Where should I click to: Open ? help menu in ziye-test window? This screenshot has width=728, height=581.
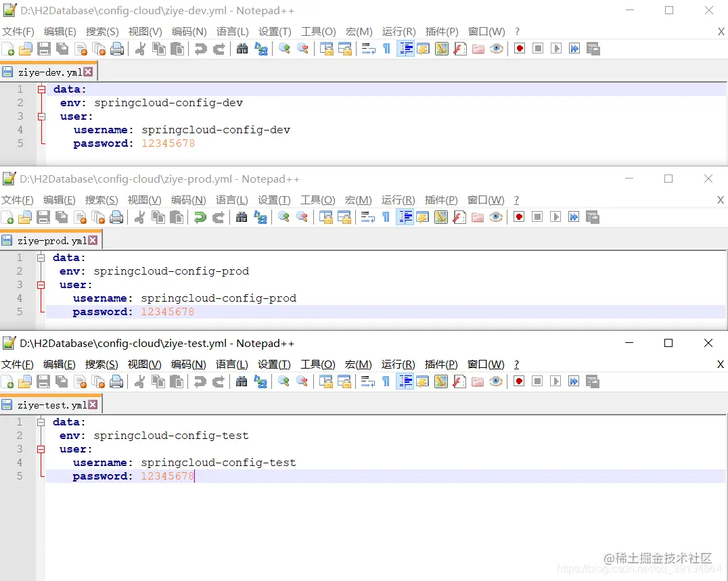(x=516, y=365)
